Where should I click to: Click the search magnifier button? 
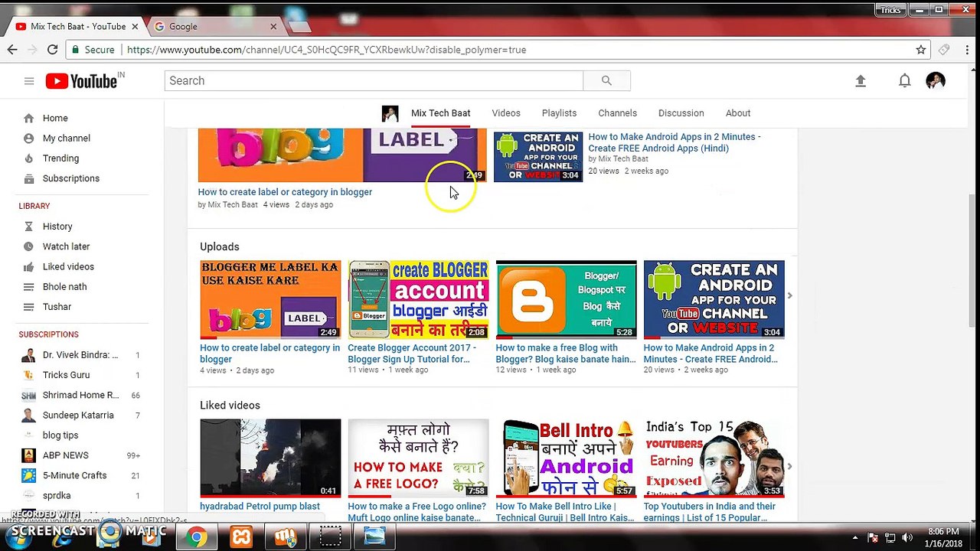[606, 80]
